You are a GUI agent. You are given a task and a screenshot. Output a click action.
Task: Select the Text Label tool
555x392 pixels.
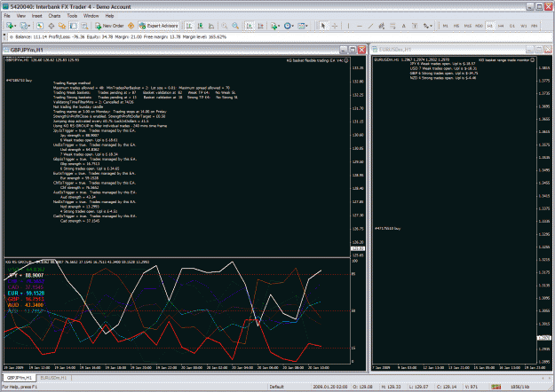415,26
